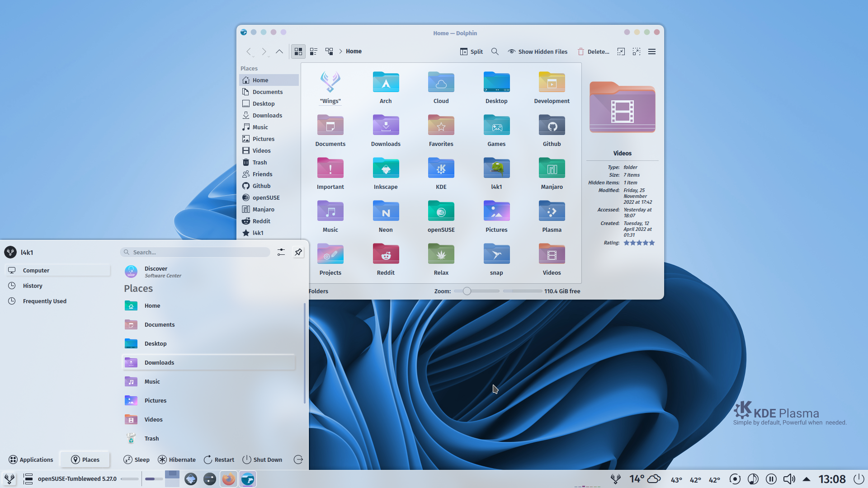This screenshot has height=488, width=868.
Task: Open the Github folder icon in file view
Action: coord(552,125)
